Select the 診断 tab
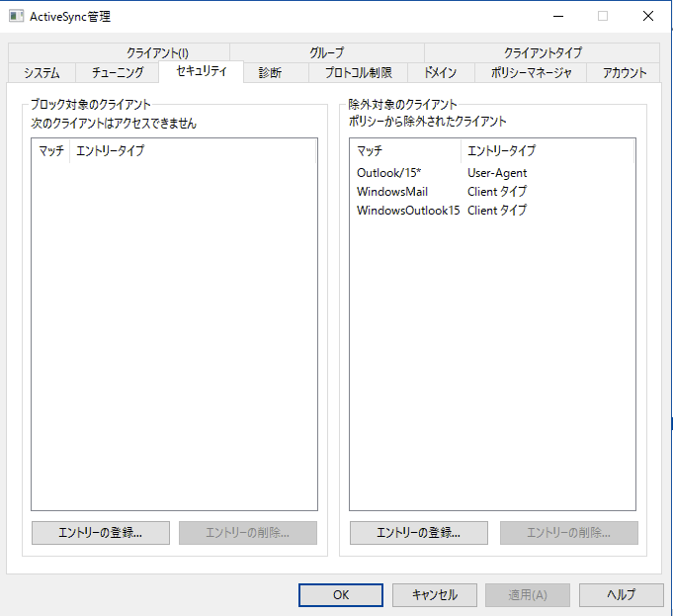This screenshot has width=673, height=616. (270, 72)
